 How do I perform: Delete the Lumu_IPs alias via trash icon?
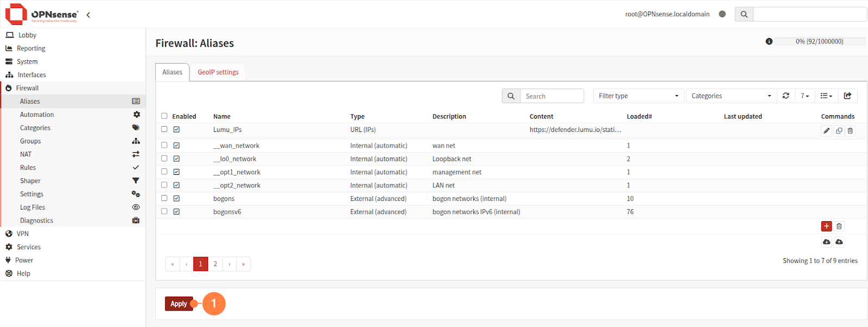click(851, 131)
